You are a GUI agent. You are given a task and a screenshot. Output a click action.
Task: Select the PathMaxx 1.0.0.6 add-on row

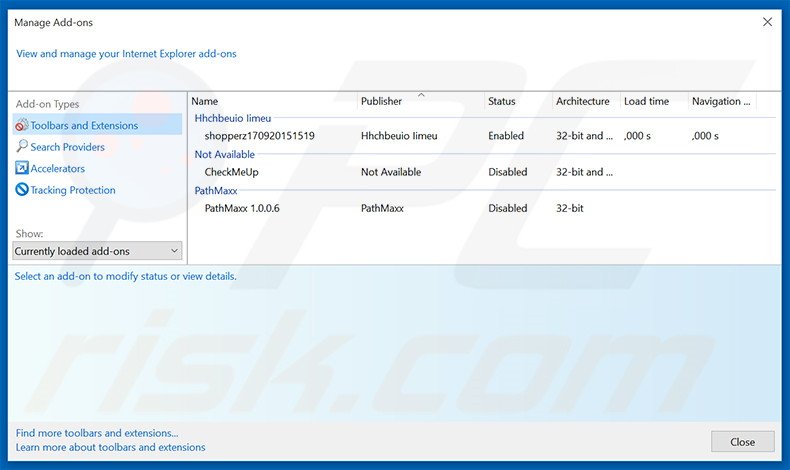(482, 208)
